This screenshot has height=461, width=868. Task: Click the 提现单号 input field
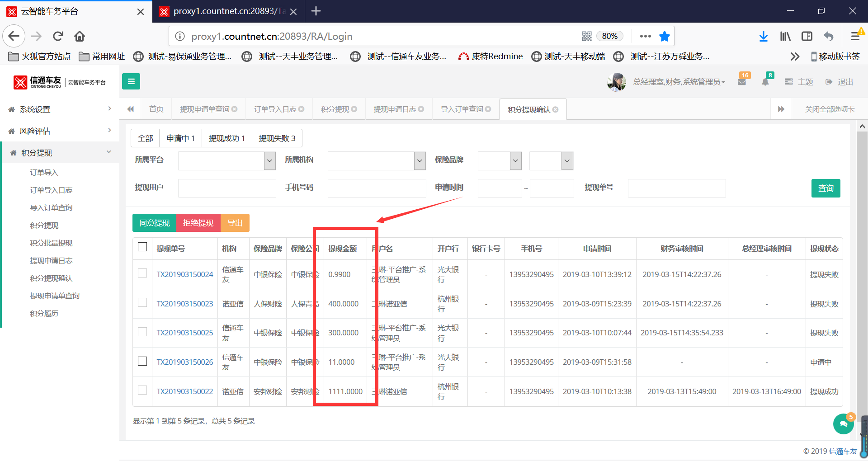(676, 188)
